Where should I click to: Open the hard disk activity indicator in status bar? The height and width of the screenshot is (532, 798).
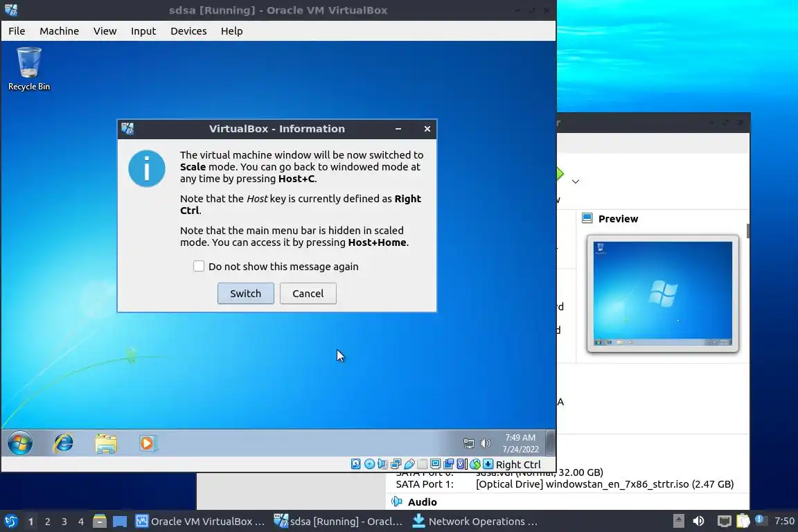pyautogui.click(x=356, y=464)
